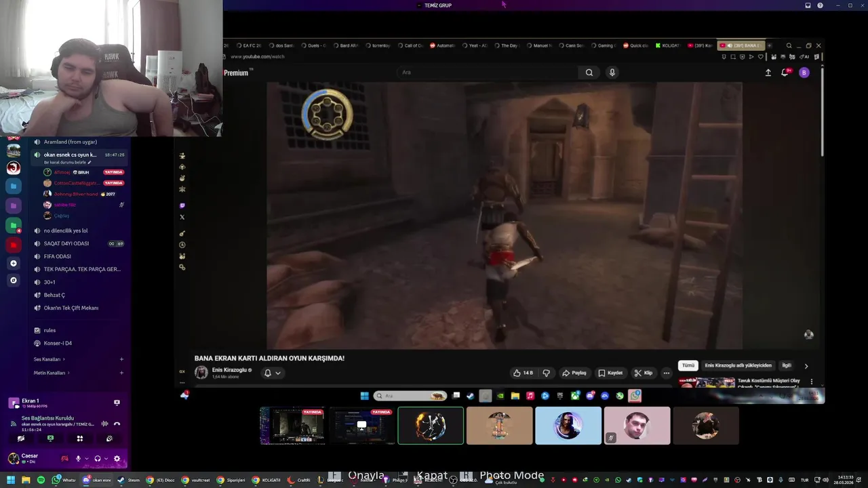Toggle Discord microphone mute
The image size is (868, 488).
point(78,459)
